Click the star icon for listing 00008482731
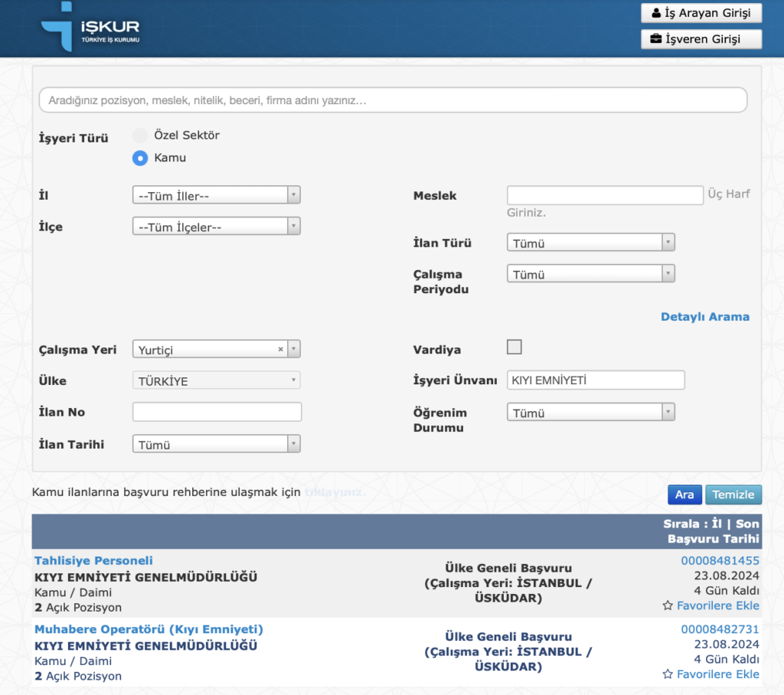Viewport: 784px width, 695px height. point(668,674)
